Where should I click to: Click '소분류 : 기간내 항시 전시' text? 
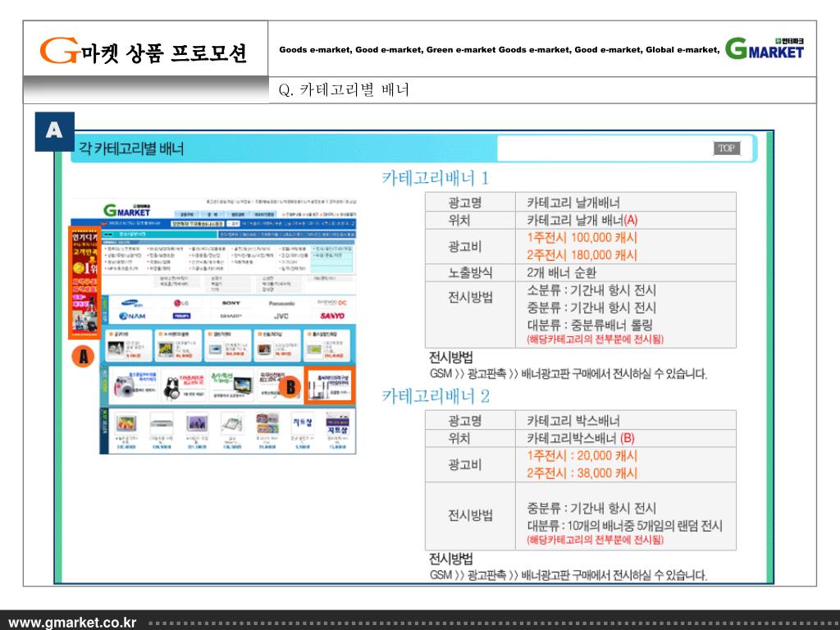click(591, 290)
